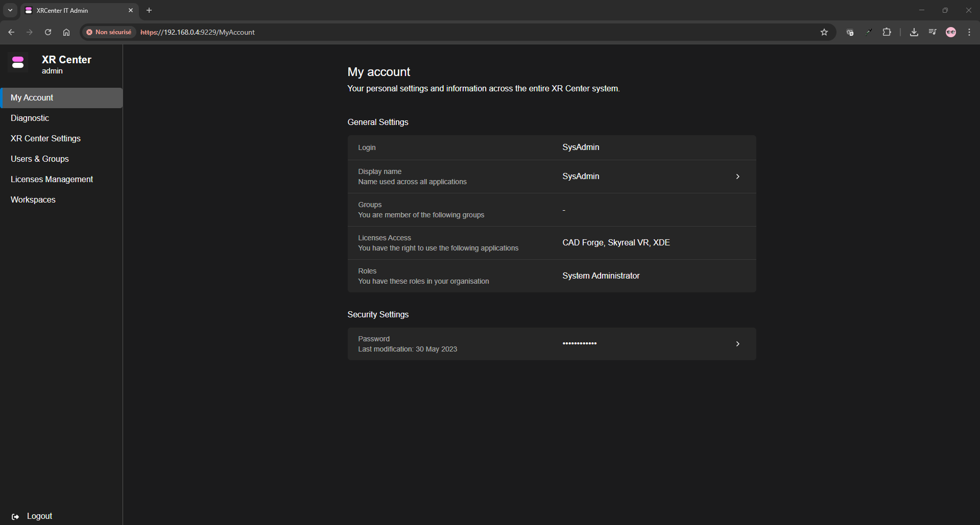Open Licenses Management page
980x525 pixels.
click(x=52, y=179)
